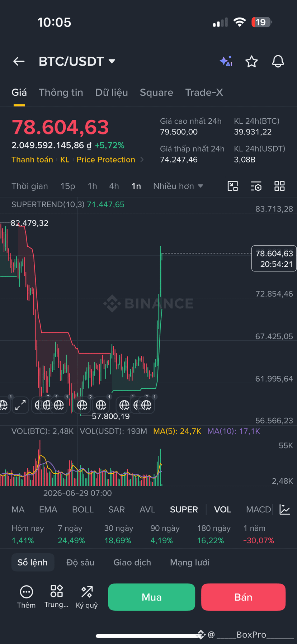
Task: Tap the large red price 78.604,63
Action: point(60,127)
